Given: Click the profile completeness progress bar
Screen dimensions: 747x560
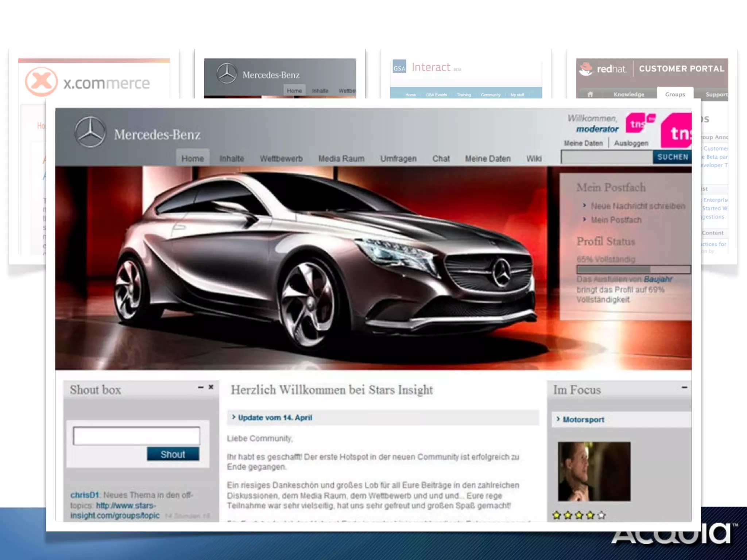Looking at the screenshot, I should 633,269.
